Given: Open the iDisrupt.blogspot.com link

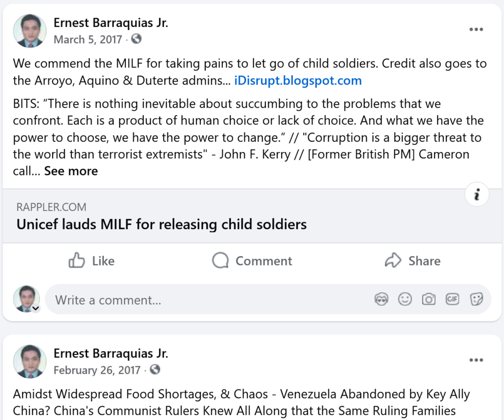Looking at the screenshot, I should (298, 81).
